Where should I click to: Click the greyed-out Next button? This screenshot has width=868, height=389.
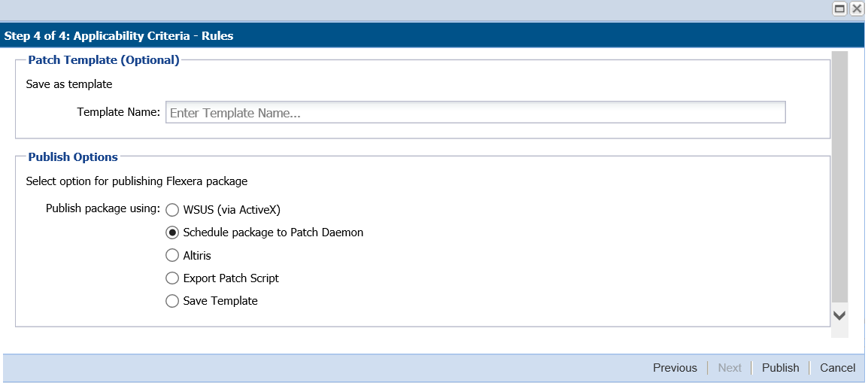pos(730,368)
